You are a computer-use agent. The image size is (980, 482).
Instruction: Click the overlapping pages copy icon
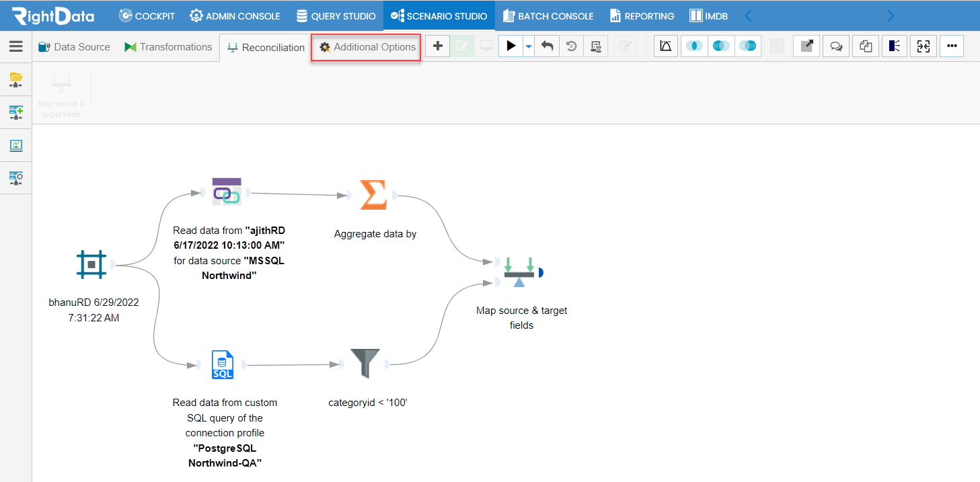pyautogui.click(x=866, y=46)
